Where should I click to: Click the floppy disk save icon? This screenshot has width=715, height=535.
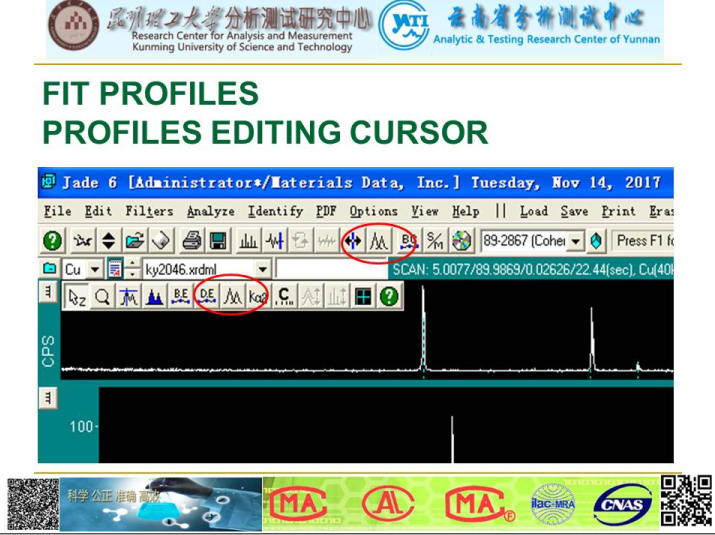217,241
